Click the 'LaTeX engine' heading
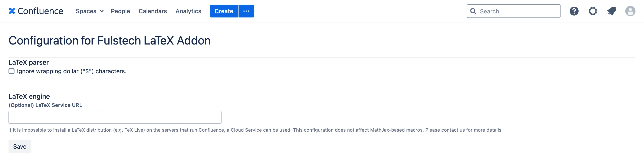Image resolution: width=644 pixels, height=161 pixels. coord(29,96)
